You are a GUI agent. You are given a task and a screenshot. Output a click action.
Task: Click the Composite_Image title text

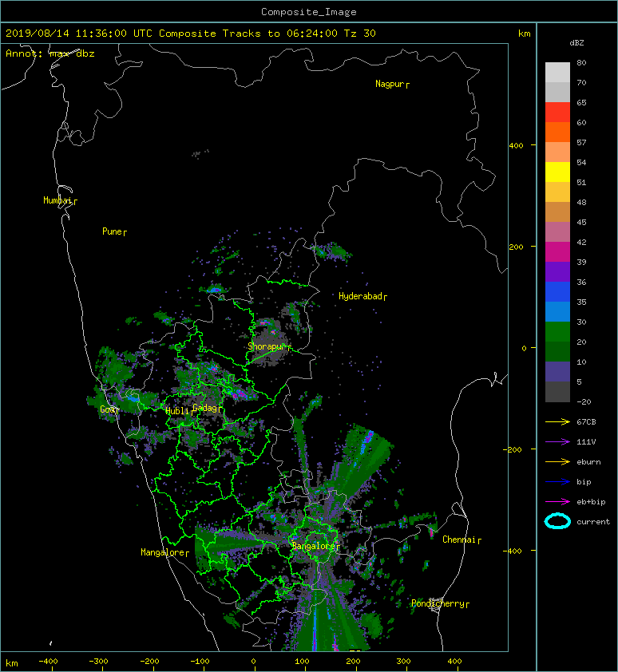pyautogui.click(x=309, y=12)
